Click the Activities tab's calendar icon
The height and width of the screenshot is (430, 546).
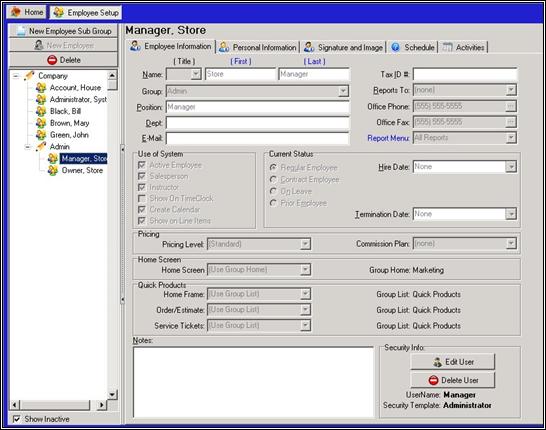[x=447, y=47]
